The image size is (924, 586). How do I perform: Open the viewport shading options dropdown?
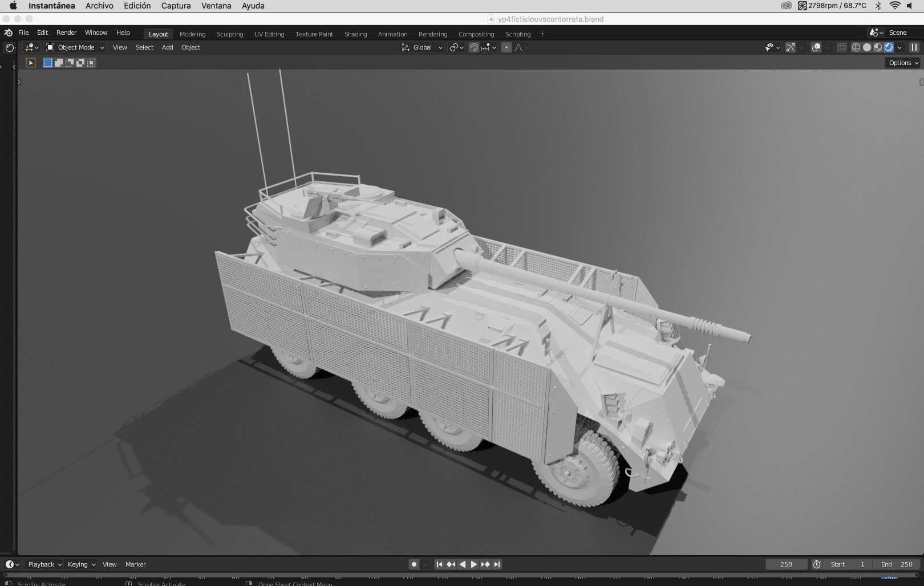[x=899, y=47]
